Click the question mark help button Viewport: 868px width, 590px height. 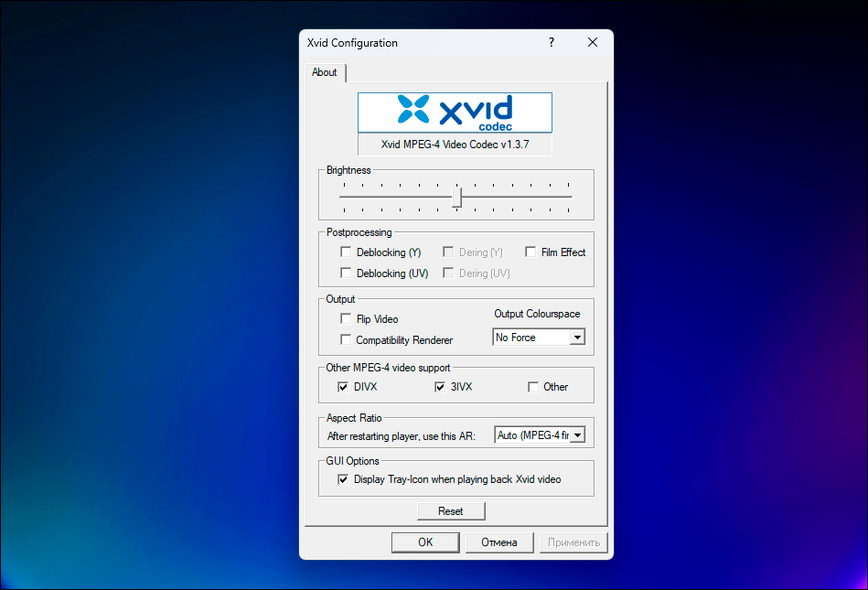point(552,43)
